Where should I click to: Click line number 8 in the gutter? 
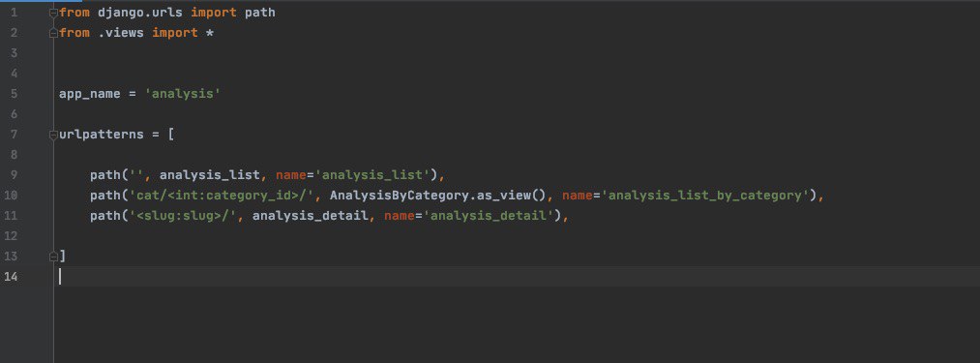point(15,155)
